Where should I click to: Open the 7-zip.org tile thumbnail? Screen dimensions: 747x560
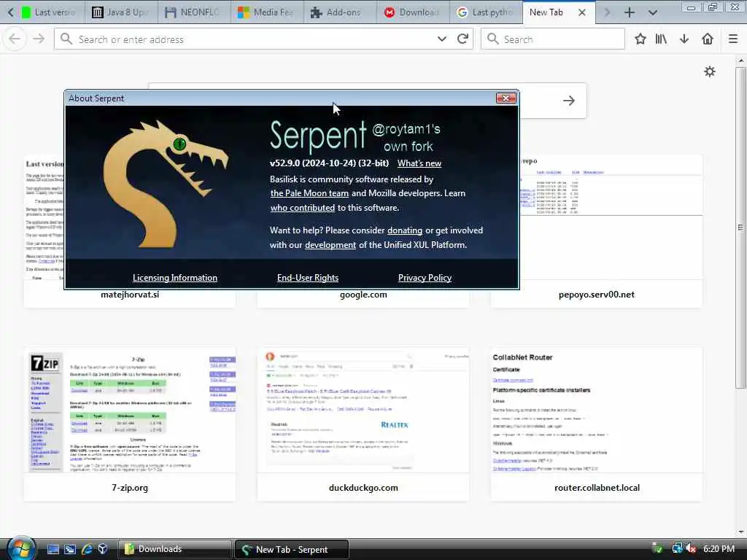click(130, 411)
